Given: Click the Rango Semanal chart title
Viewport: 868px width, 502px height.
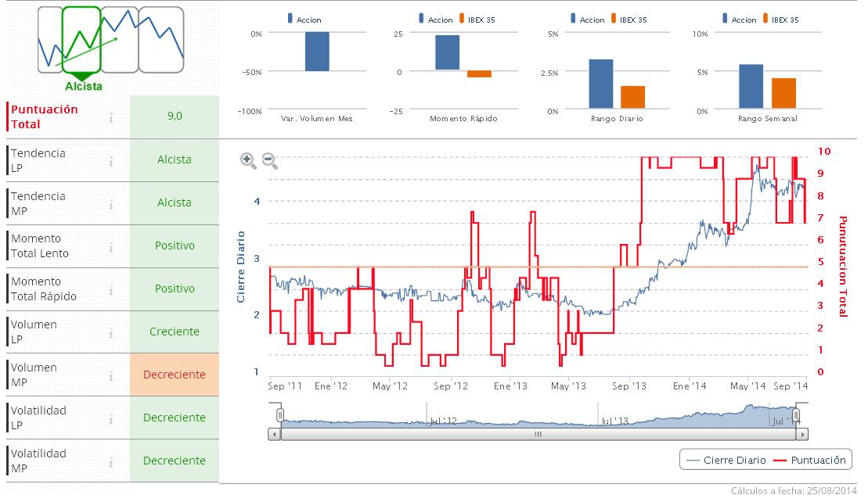Looking at the screenshot, I should [767, 119].
